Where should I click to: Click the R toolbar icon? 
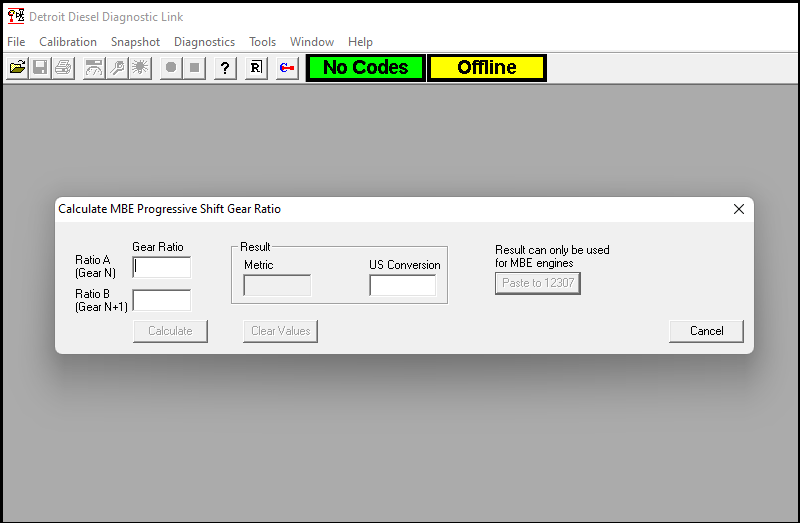pos(256,68)
